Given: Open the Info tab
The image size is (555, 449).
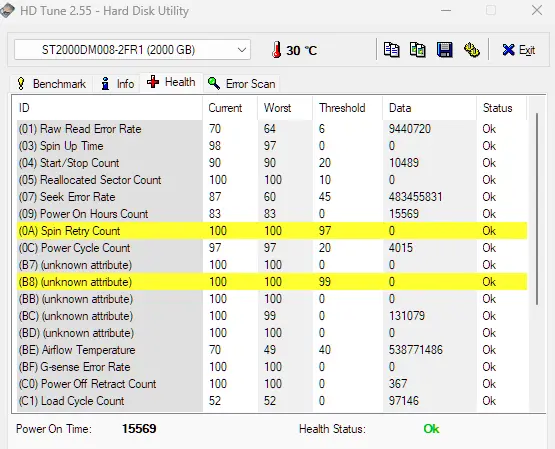Looking at the screenshot, I should [117, 84].
